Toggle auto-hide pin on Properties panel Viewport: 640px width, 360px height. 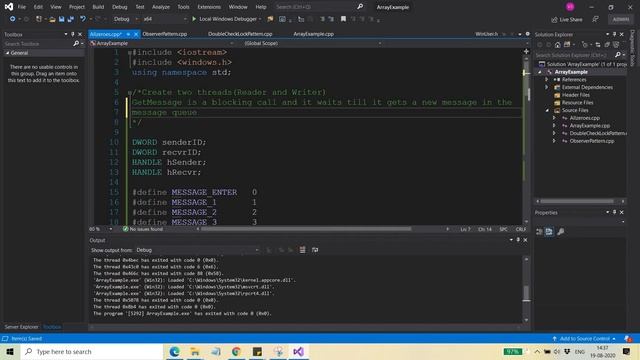click(614, 212)
